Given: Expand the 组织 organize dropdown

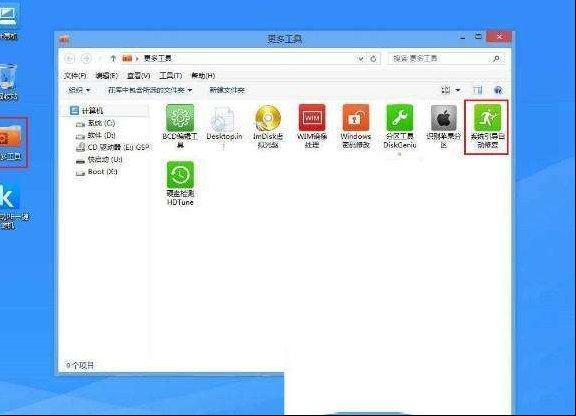Looking at the screenshot, I should coord(79,90).
